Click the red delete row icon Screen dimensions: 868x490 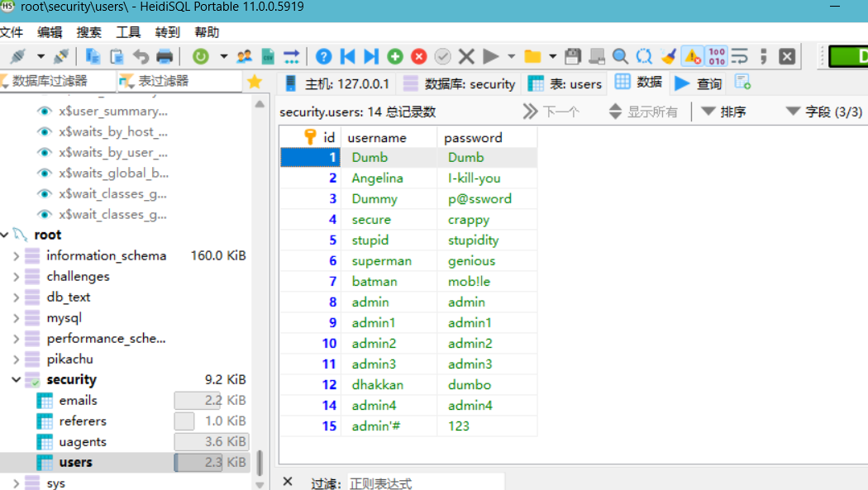pyautogui.click(x=419, y=56)
